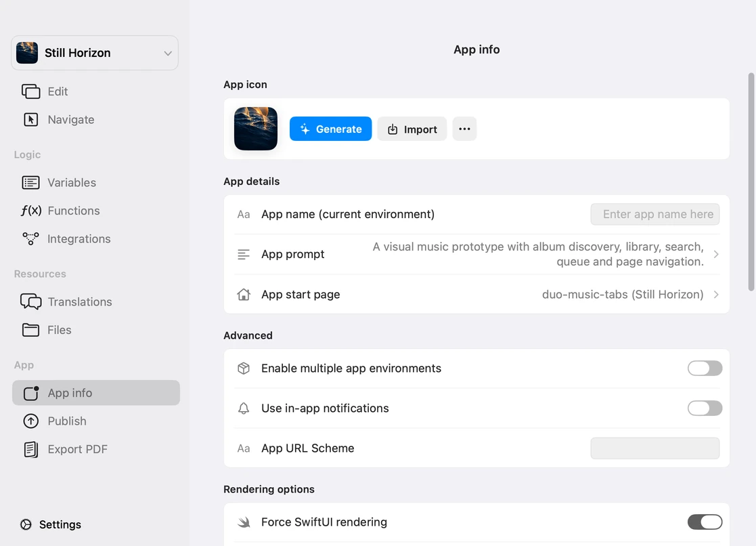756x546 pixels.
Task: Click the App info icon in sidebar
Action: [31, 393]
